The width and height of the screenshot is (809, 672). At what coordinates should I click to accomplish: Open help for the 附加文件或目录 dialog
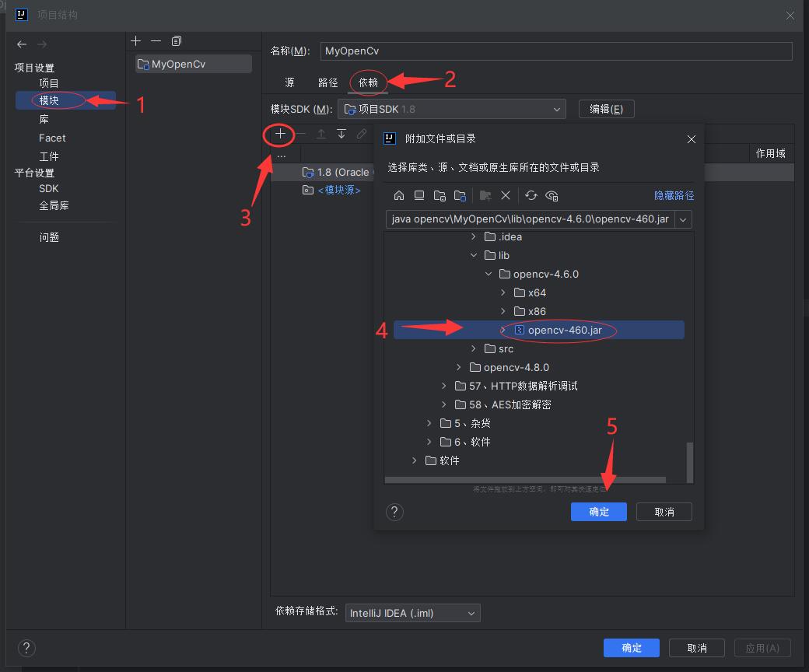[394, 512]
